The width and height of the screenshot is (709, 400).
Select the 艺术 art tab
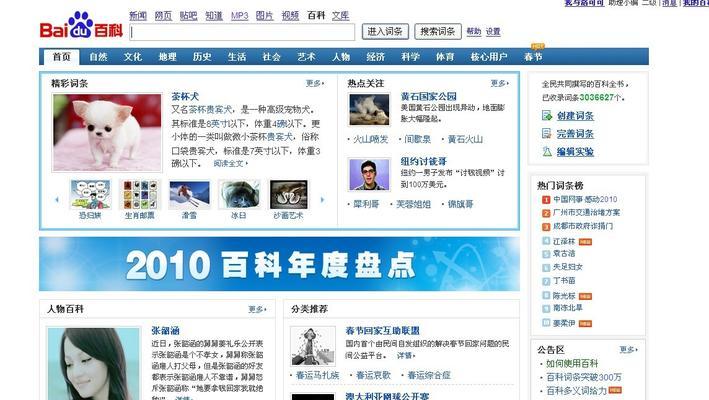coord(307,57)
